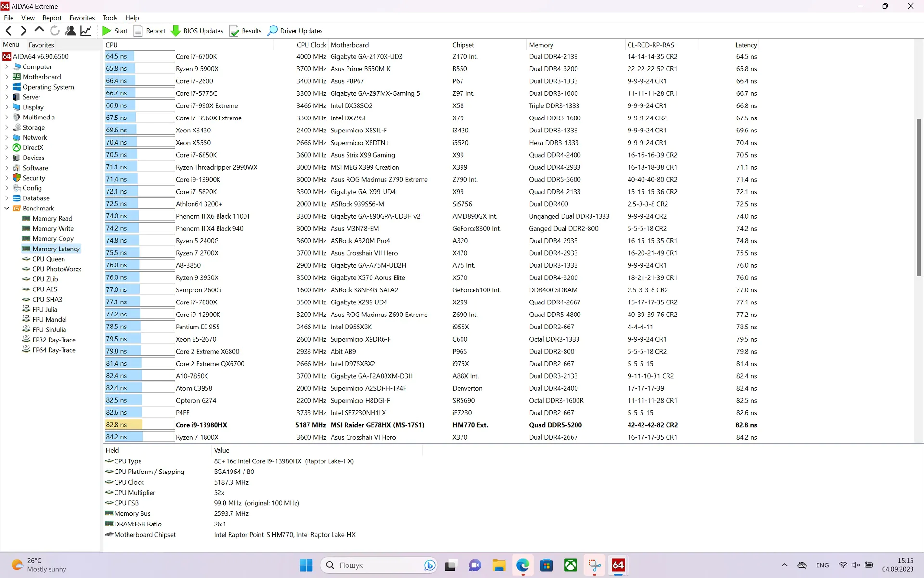Open File Explorer from taskbar
The height and width of the screenshot is (578, 924).
[499, 565]
